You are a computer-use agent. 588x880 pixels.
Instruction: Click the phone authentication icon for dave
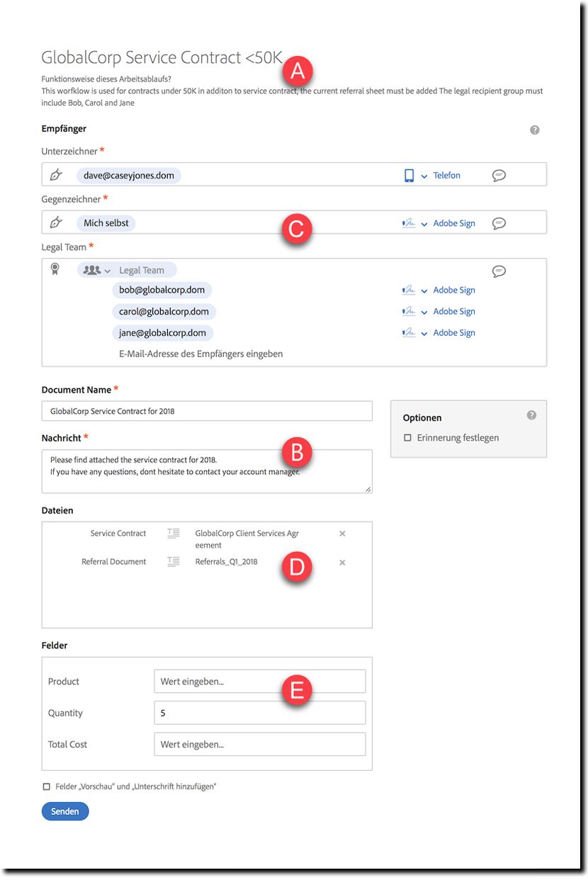(x=409, y=175)
